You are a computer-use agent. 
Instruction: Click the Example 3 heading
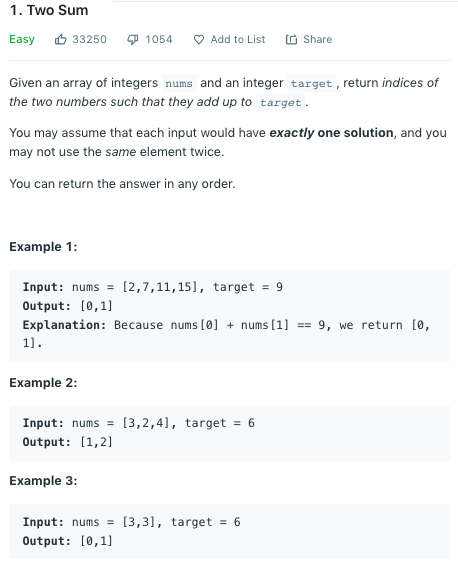(x=43, y=481)
